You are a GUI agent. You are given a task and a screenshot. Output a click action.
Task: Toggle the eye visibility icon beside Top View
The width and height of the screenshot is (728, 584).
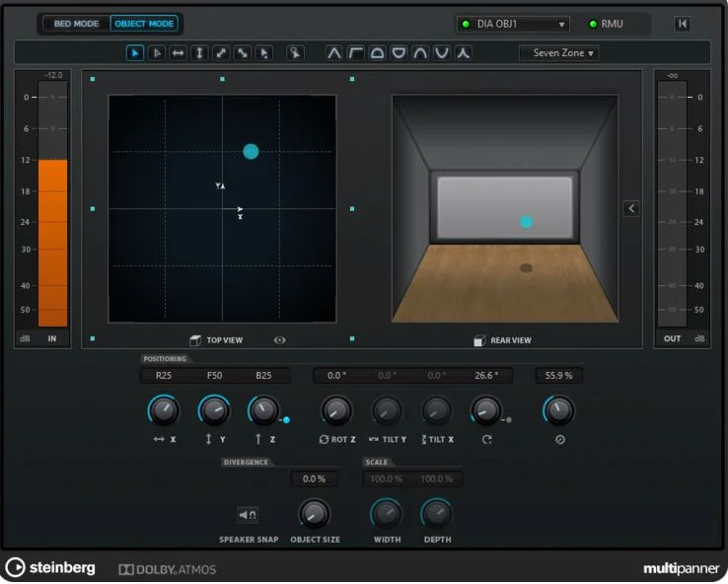[279, 340]
